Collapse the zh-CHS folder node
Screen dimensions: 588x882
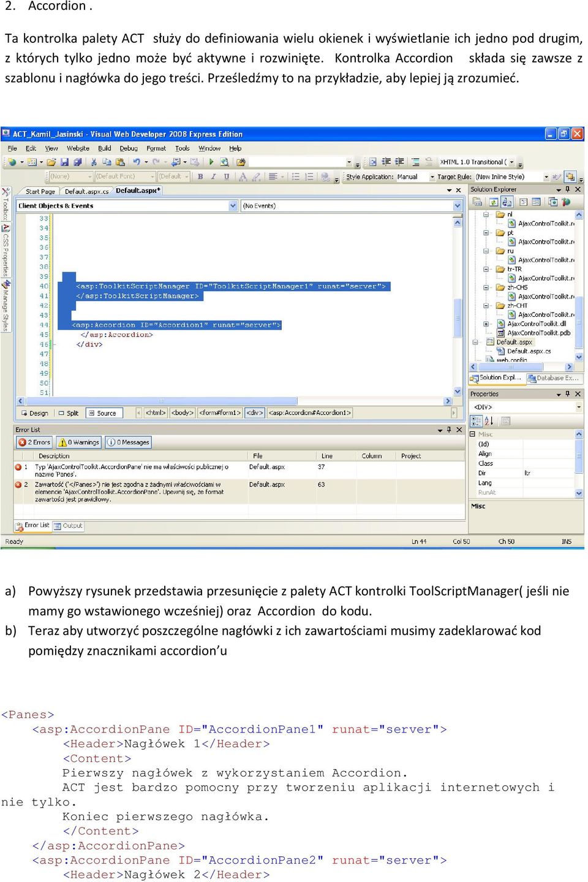pyautogui.click(x=486, y=287)
